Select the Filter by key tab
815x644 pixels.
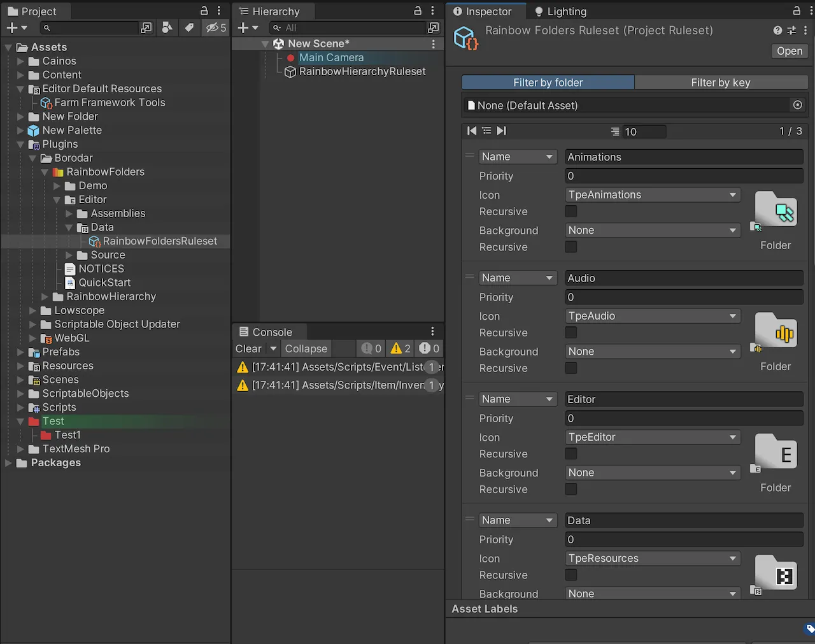[x=721, y=82]
